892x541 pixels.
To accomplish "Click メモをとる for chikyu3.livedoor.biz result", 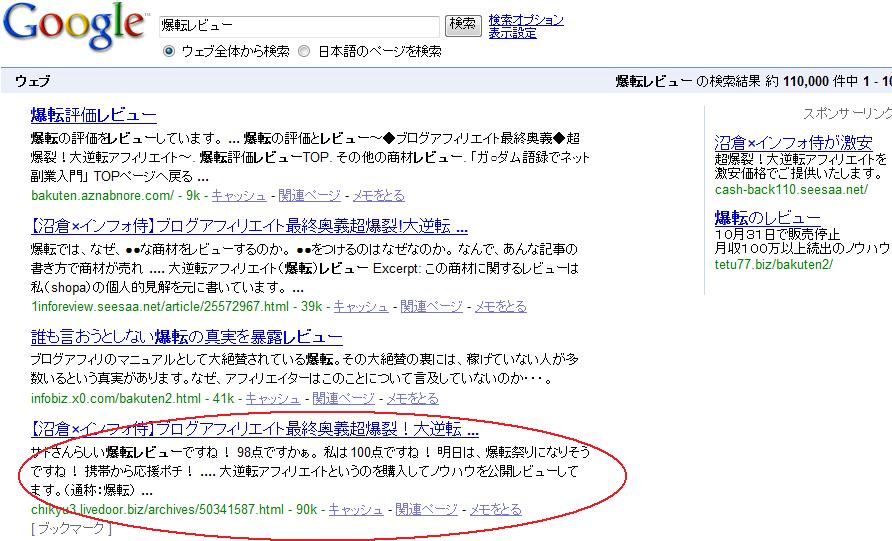I will click(x=495, y=510).
